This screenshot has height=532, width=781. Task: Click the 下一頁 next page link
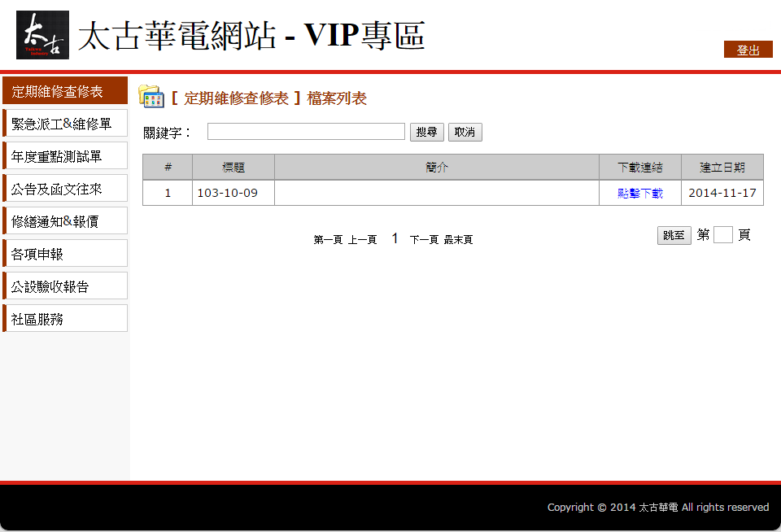point(424,240)
